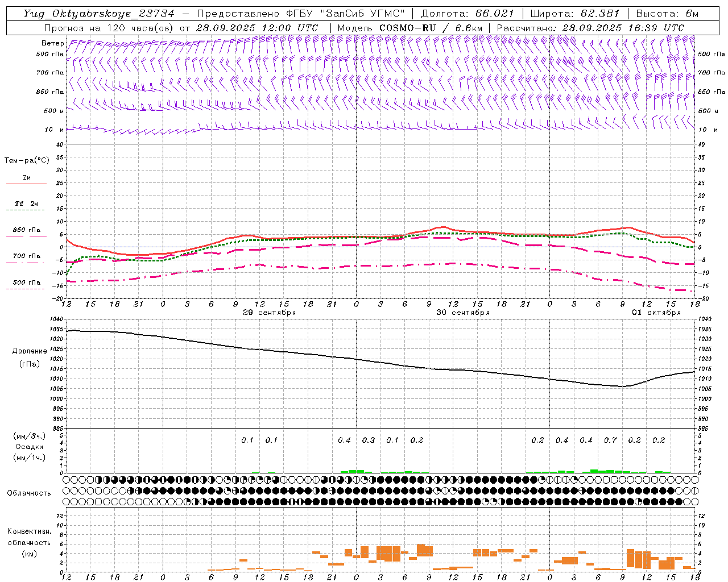This screenshot has height=582, width=728.
Task: Click the 'Облачность' cloud cover row label
Action: 29,493
